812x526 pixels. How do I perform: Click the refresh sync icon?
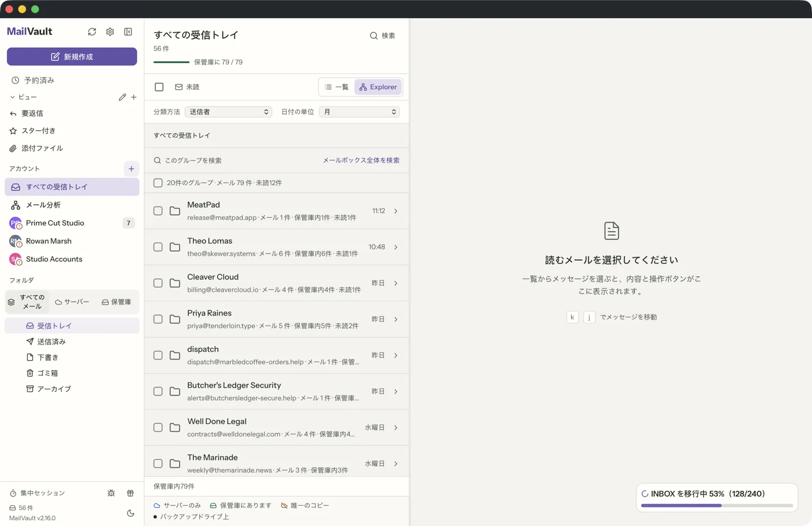click(92, 32)
